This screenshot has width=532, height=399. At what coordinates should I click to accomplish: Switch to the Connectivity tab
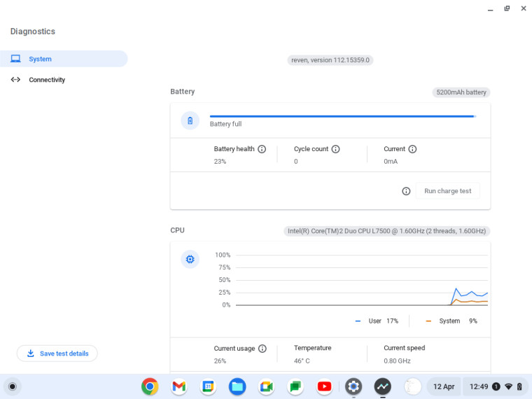[x=47, y=80]
